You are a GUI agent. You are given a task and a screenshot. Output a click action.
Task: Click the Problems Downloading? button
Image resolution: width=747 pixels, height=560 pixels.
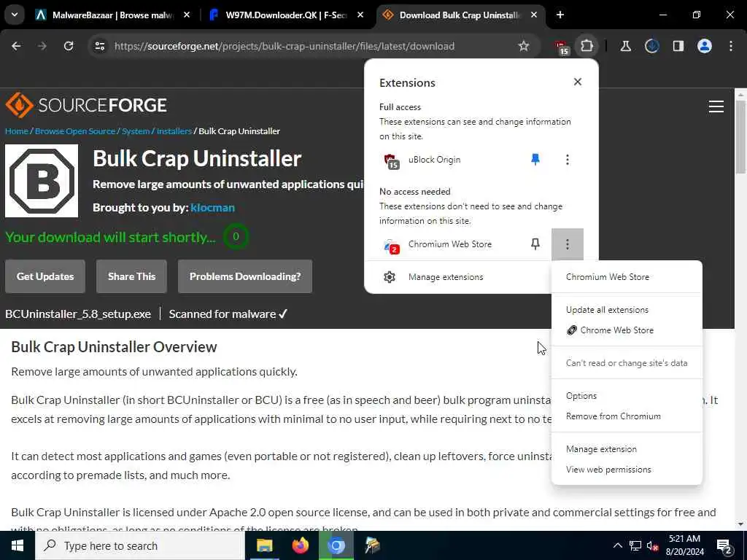245,276
